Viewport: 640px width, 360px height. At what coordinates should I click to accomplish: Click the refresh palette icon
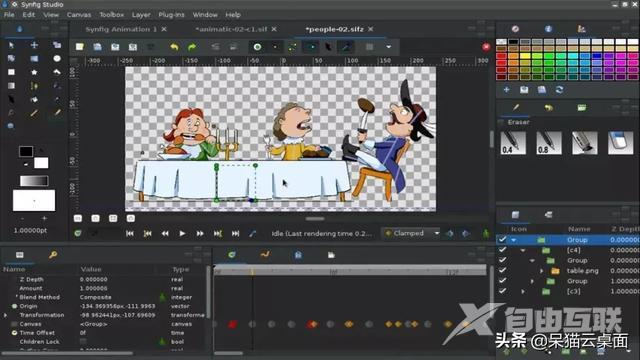click(559, 89)
